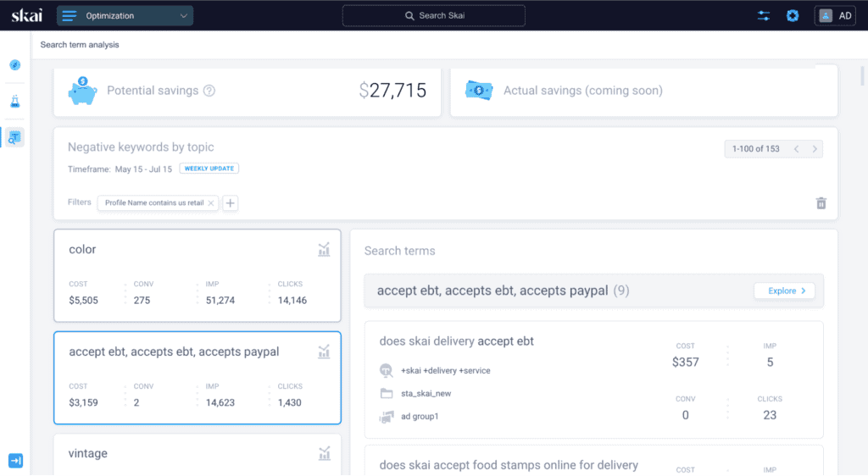Open chart icon on the vintage card
Image resolution: width=868 pixels, height=476 pixels.
325,453
